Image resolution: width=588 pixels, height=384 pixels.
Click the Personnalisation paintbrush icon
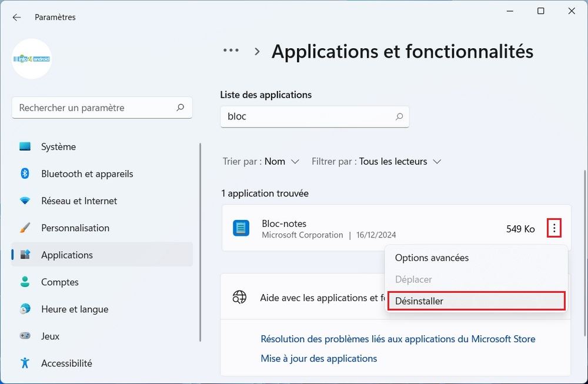[x=25, y=228]
